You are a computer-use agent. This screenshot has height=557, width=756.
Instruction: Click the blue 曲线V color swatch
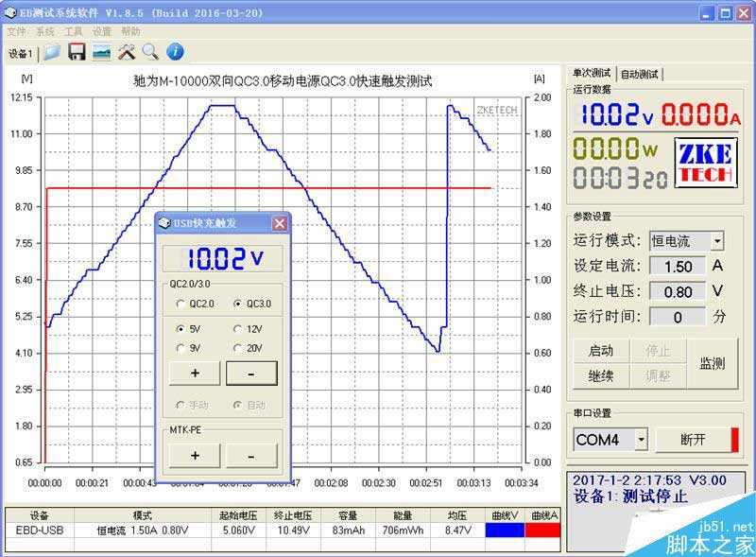(505, 530)
